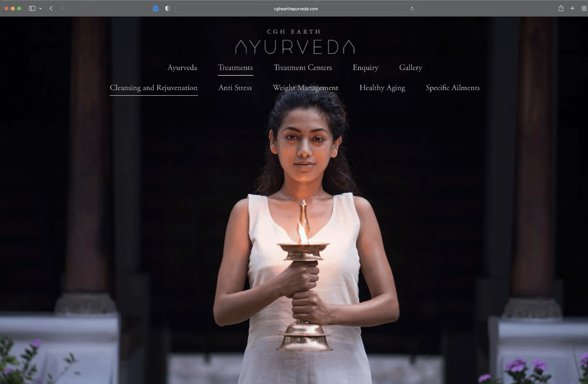Go forward with the forward arrow
Screen dimensions: 588x384
[62, 8]
